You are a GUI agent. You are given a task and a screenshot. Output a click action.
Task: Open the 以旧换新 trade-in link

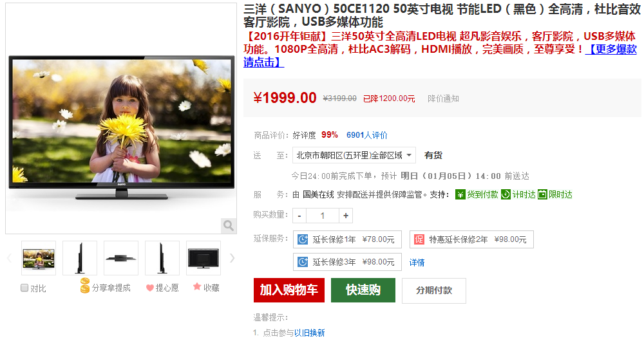click(x=310, y=333)
